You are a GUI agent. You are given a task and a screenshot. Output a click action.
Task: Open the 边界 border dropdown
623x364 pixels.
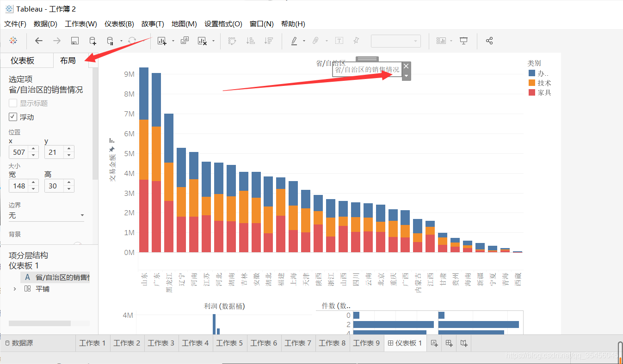pyautogui.click(x=47, y=215)
